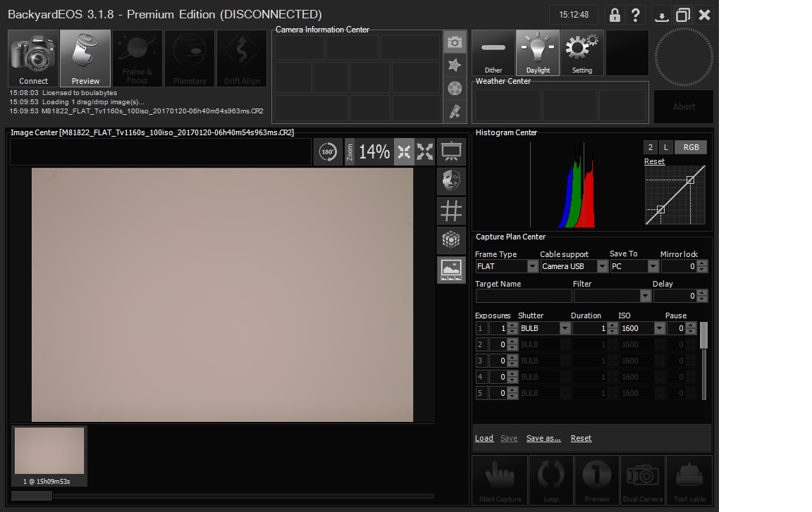
Task: Click the theater mask icon
Action: [x=451, y=181]
